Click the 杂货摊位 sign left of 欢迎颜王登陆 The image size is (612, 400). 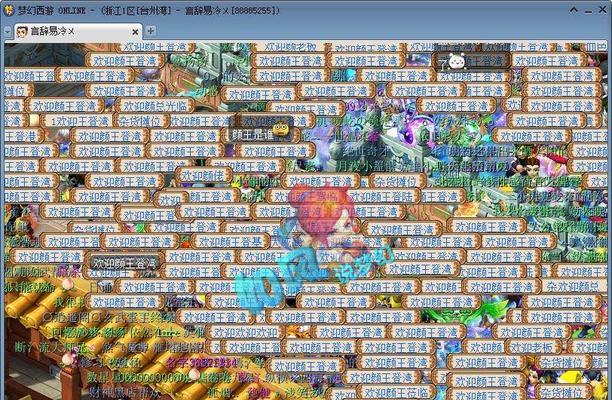(396, 181)
